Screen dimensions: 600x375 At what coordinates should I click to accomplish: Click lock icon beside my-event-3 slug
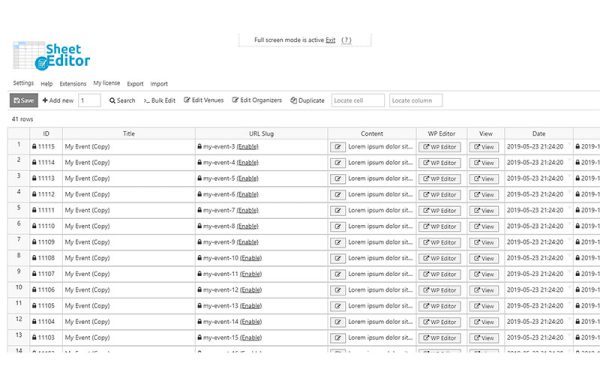click(199, 147)
